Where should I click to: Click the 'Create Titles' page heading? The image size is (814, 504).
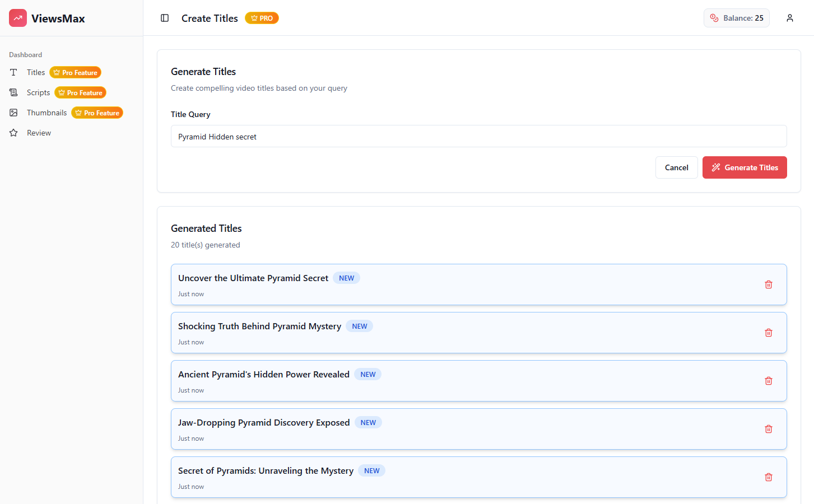pyautogui.click(x=210, y=18)
